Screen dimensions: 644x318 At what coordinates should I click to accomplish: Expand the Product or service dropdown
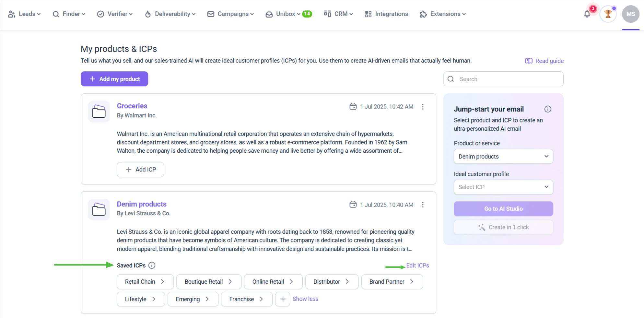point(503,157)
